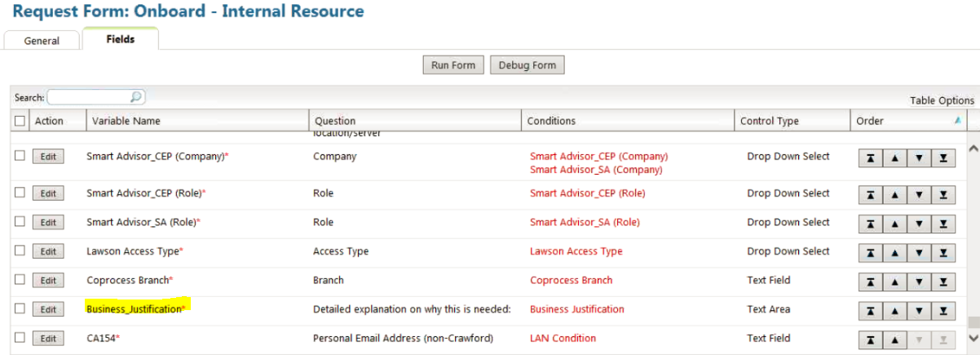Open the Business Justification condition link
Image resolution: width=980 pixels, height=355 pixels.
point(576,309)
